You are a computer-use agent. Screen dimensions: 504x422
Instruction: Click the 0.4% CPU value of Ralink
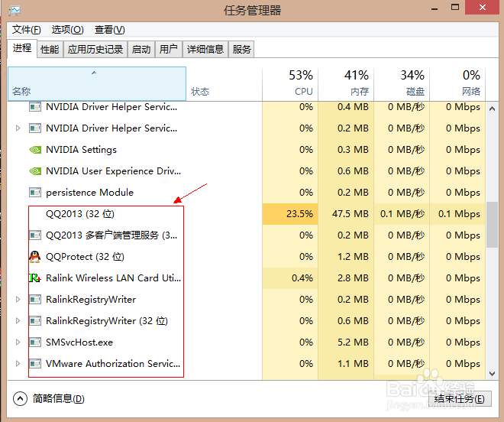pos(302,278)
